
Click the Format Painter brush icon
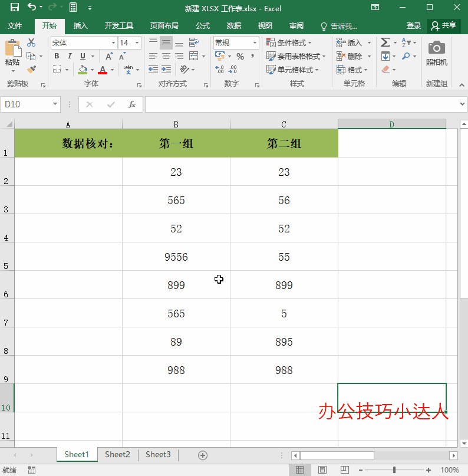pyautogui.click(x=31, y=70)
